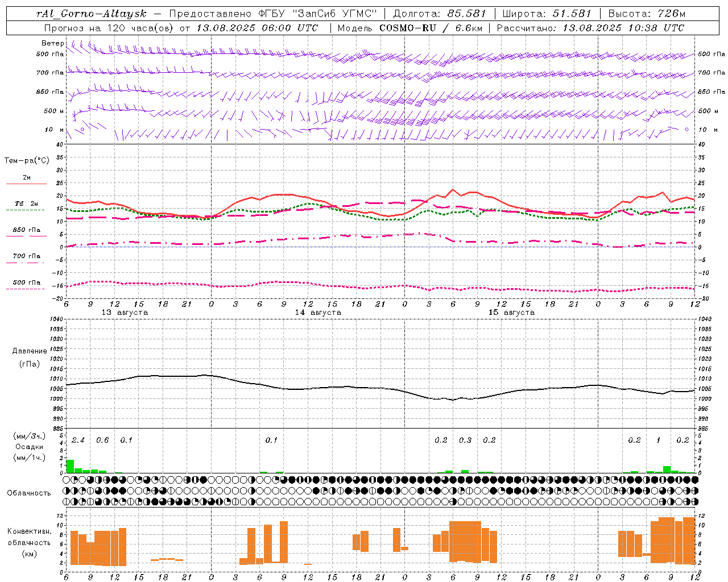Click the 13 августа date label

125,313
